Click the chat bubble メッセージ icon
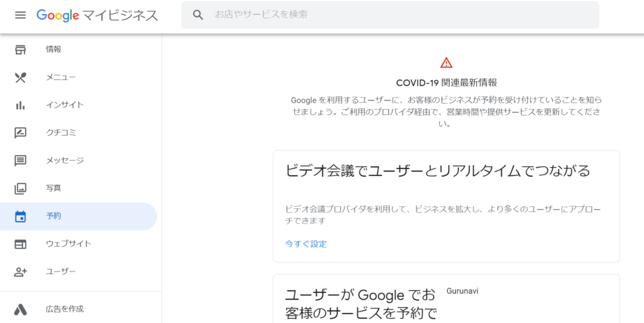Viewport: 644px width, 323px height. point(20,160)
